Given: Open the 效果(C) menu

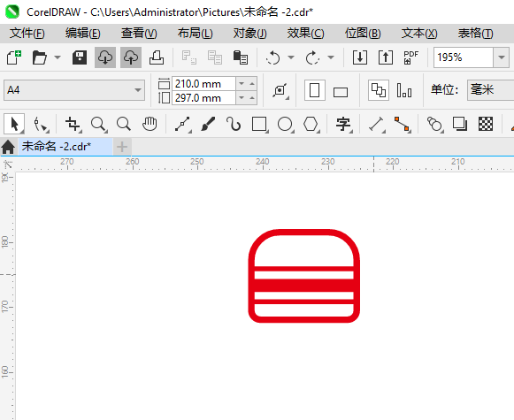Looking at the screenshot, I should click(x=305, y=34).
